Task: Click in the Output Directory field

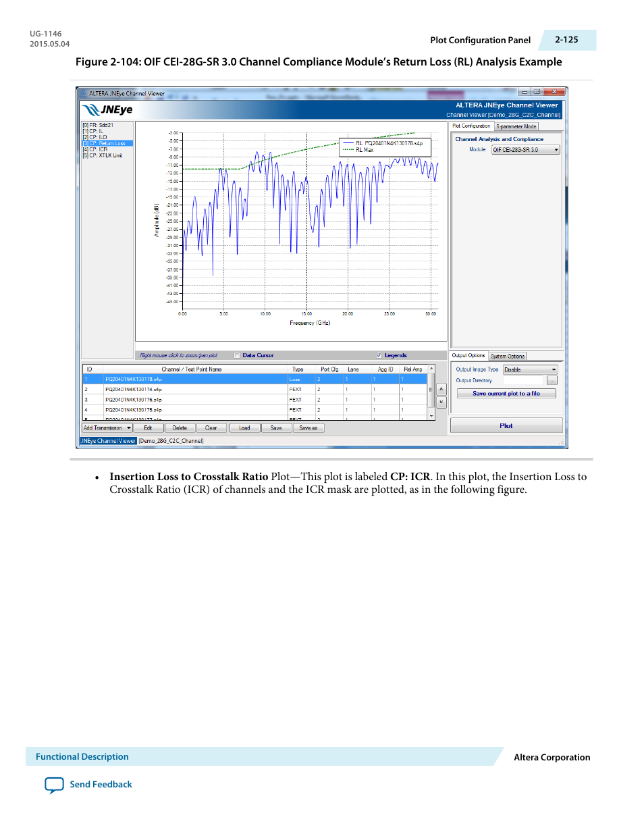Action: tap(525, 381)
